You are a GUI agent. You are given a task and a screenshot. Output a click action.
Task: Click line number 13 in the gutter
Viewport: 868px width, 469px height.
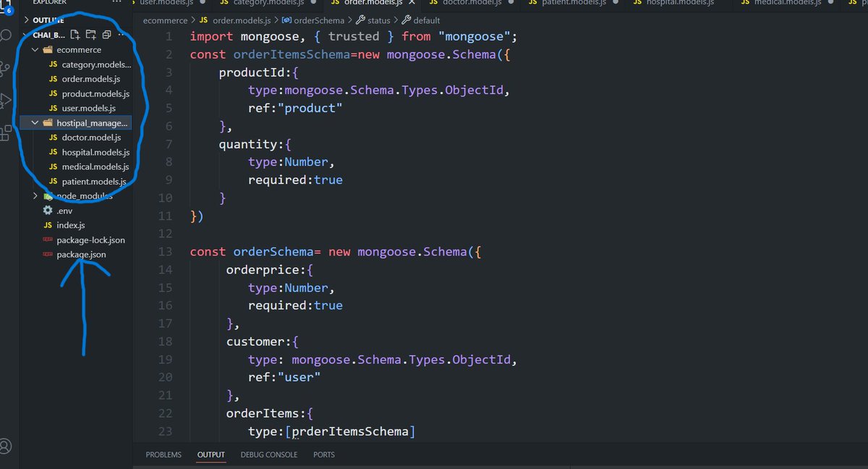165,252
